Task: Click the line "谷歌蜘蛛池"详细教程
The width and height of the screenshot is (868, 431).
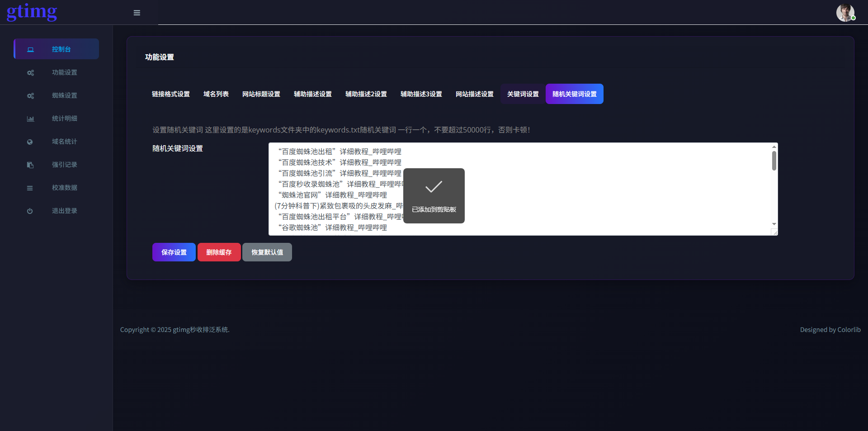Action: (332, 227)
